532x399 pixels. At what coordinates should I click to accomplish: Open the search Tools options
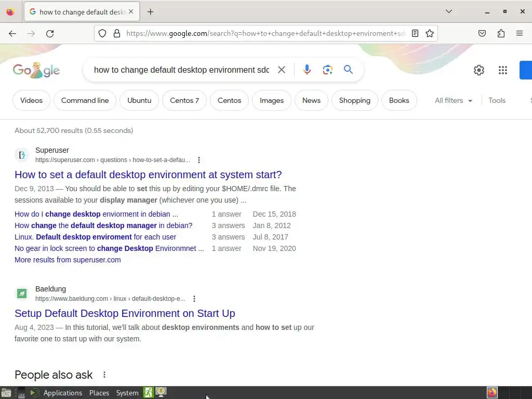tap(497, 100)
